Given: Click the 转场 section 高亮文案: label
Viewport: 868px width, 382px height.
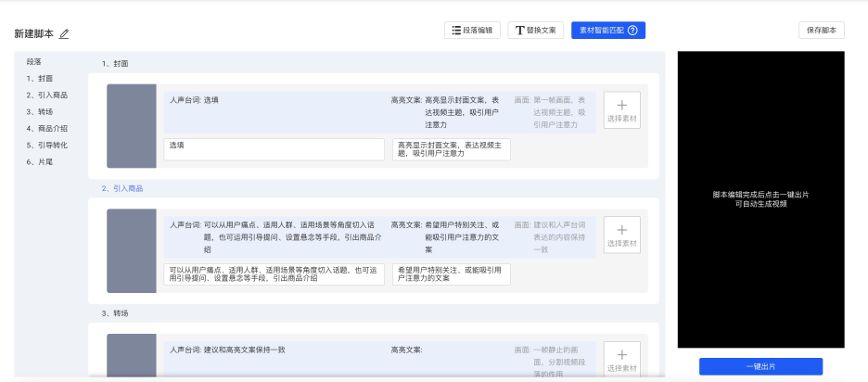Looking at the screenshot, I should coord(407,350).
